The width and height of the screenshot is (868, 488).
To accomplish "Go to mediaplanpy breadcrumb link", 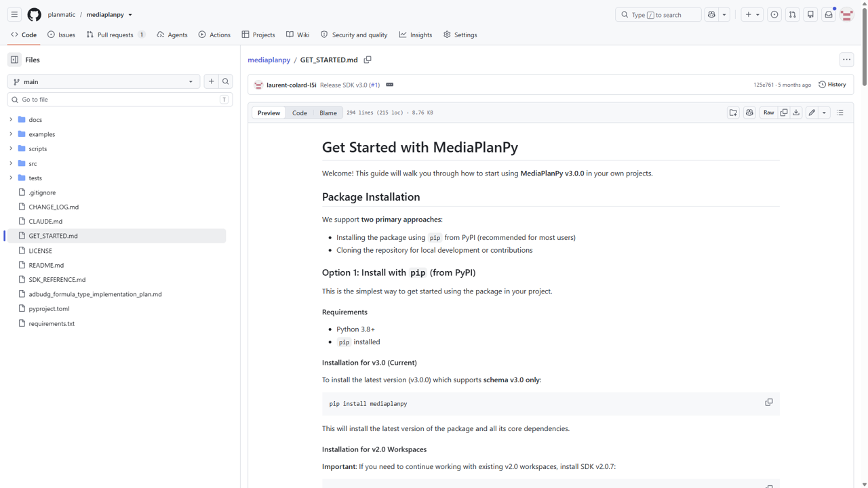I will [269, 60].
